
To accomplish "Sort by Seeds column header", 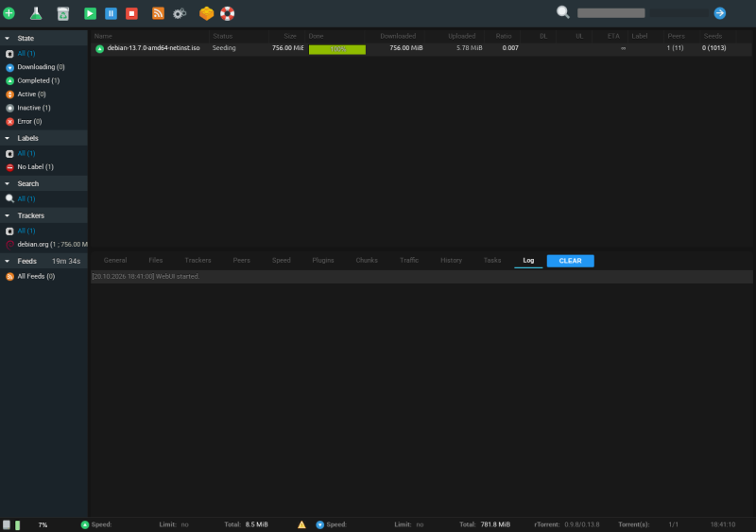I will click(x=713, y=36).
